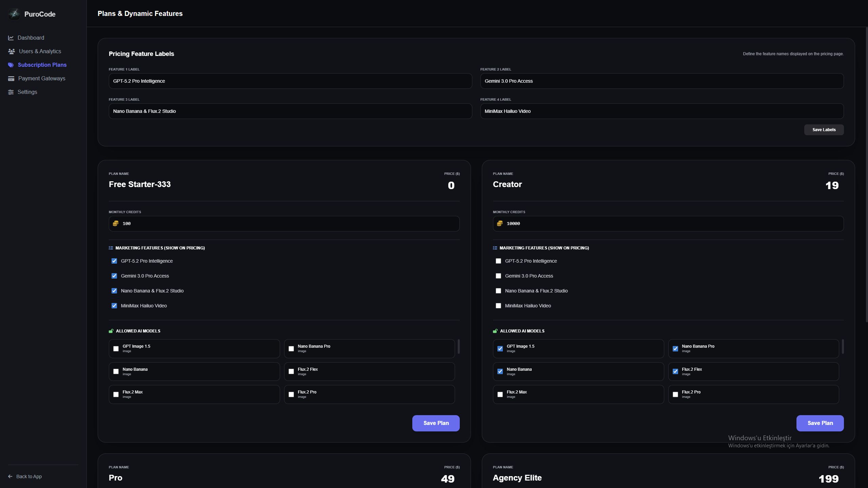Click the Dashboard chart icon
This screenshot has width=868, height=488.
pyautogui.click(x=11, y=38)
